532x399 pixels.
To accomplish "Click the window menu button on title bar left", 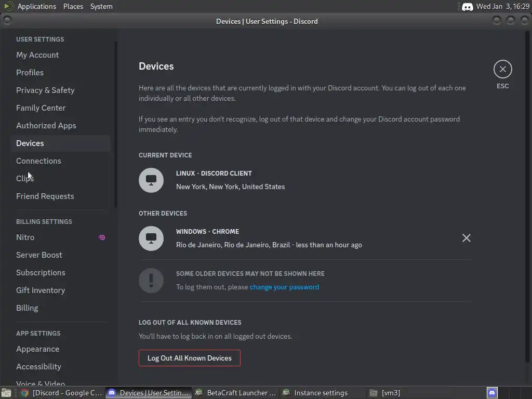I will point(7,21).
